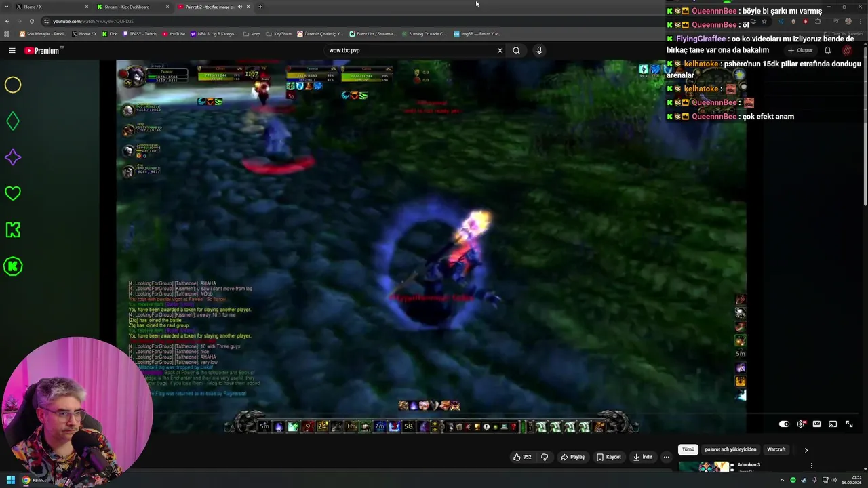The image size is (868, 488).
Task: Open YouTube notifications bell
Action: (x=827, y=50)
